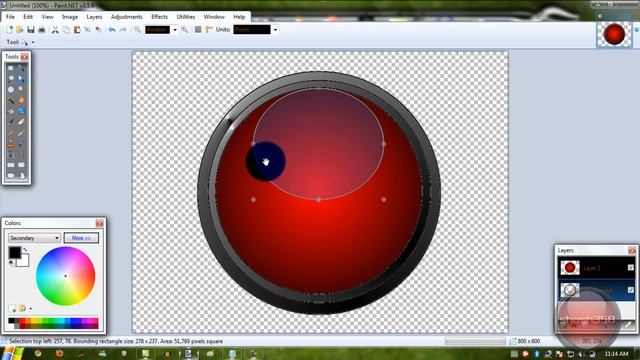
Task: Click the Save toolbar icon
Action: pos(31,29)
